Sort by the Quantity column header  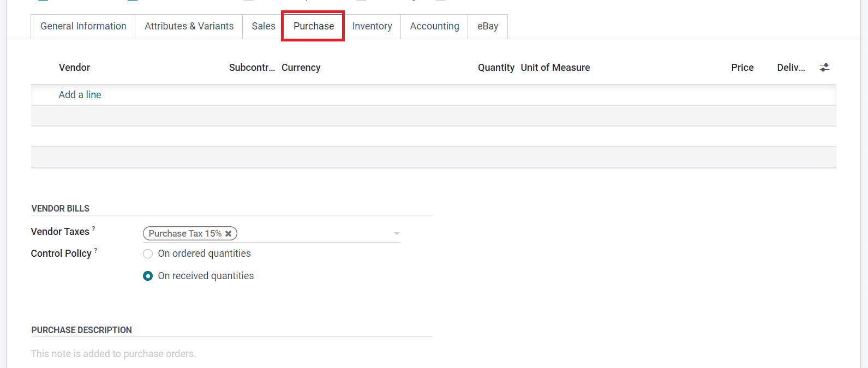496,68
